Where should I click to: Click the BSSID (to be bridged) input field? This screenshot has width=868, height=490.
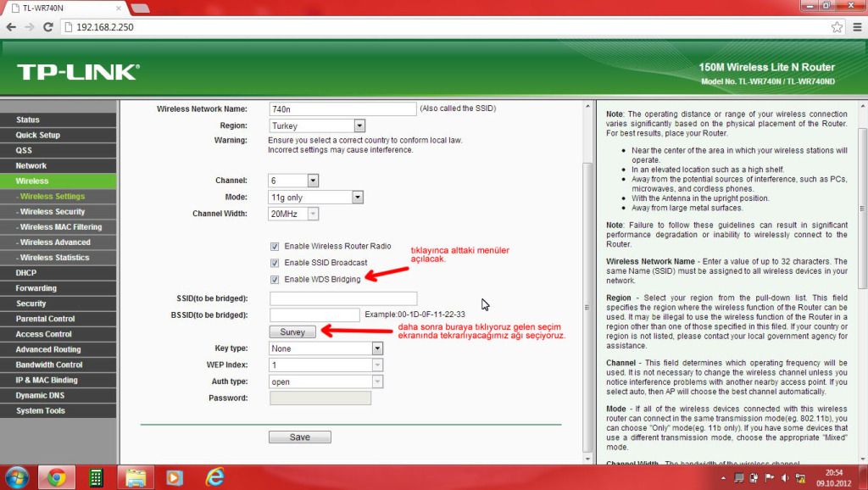314,315
